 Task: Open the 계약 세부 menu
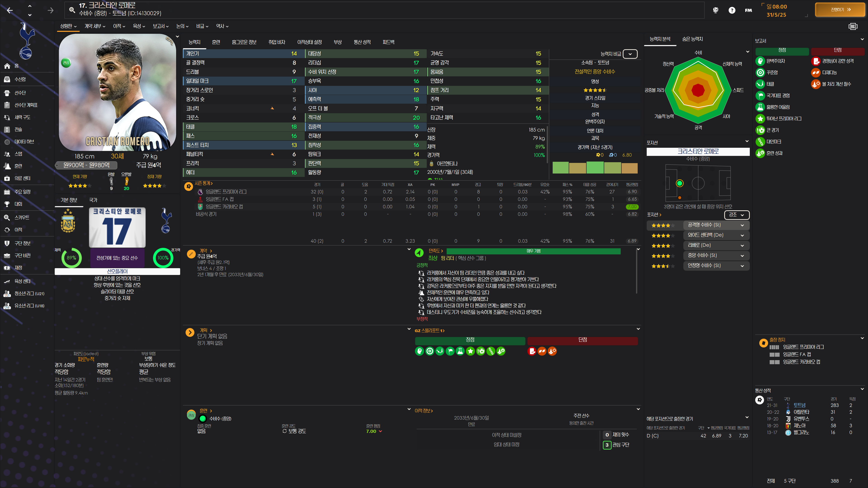pos(95,26)
